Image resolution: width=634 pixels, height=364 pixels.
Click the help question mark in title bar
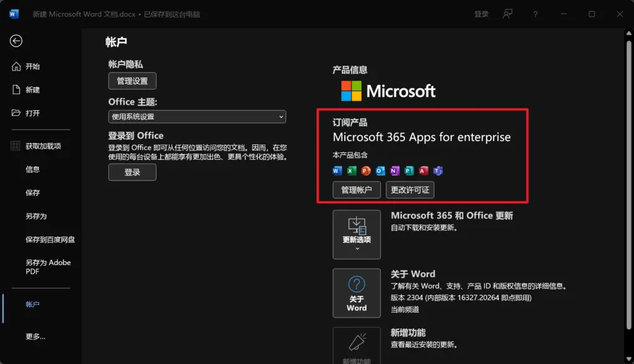[536, 14]
